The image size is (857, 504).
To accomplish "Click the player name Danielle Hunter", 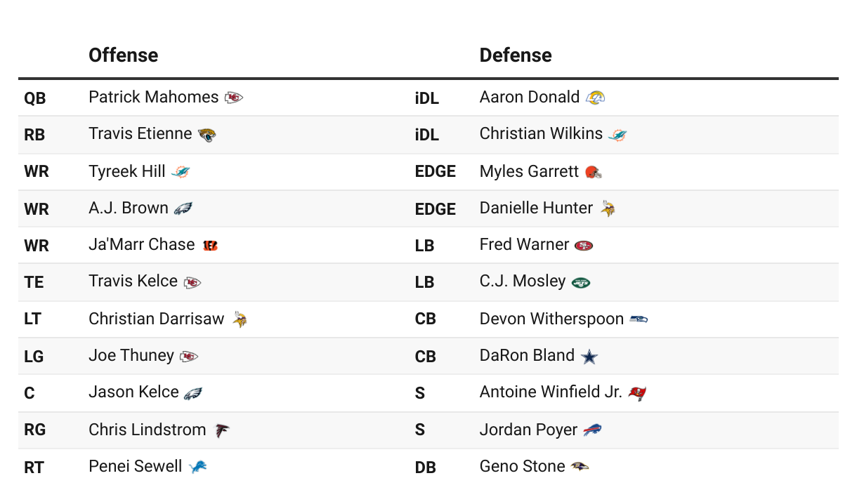I will point(536,208).
